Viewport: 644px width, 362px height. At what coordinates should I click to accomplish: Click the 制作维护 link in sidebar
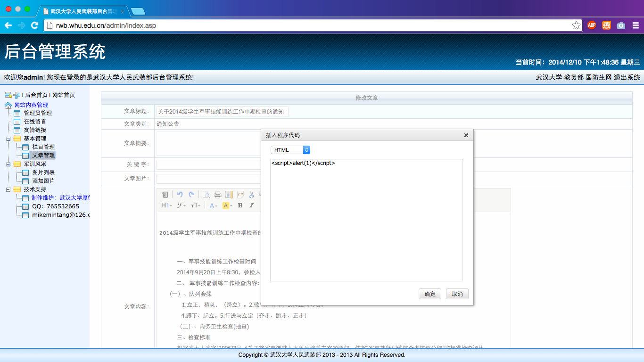[60, 198]
